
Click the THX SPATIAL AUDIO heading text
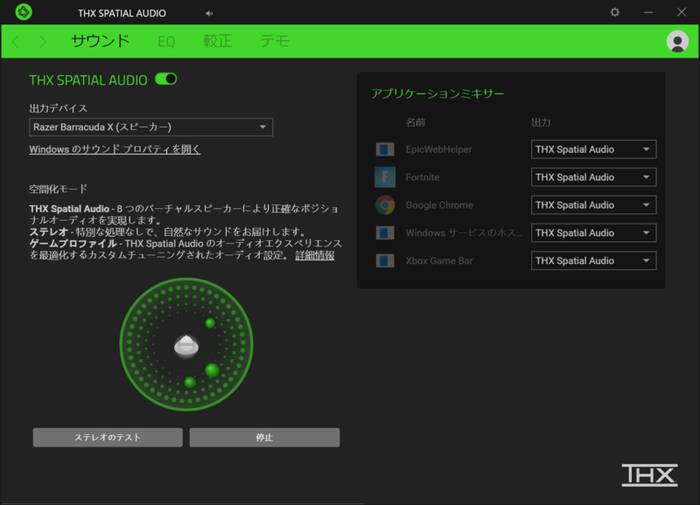click(88, 80)
